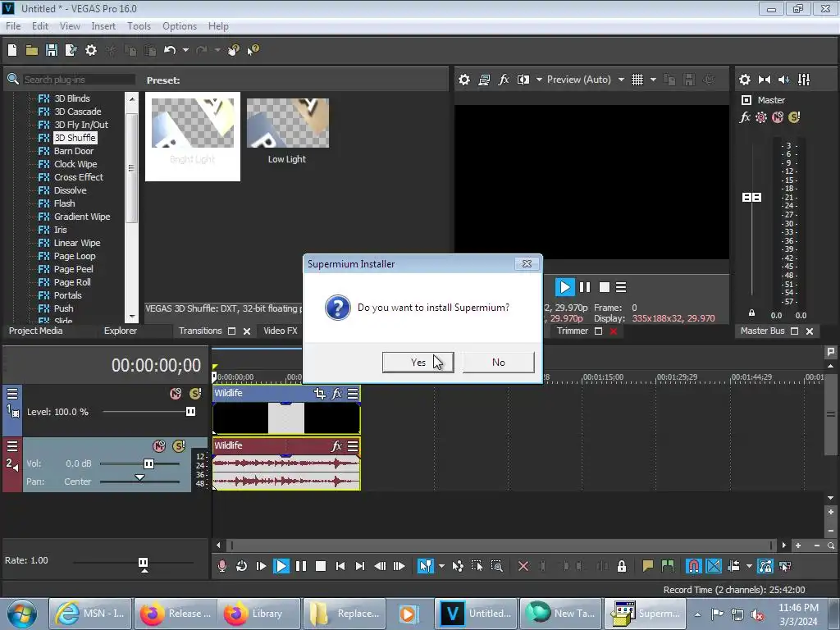Switch to the Explorer tab

coord(121,331)
